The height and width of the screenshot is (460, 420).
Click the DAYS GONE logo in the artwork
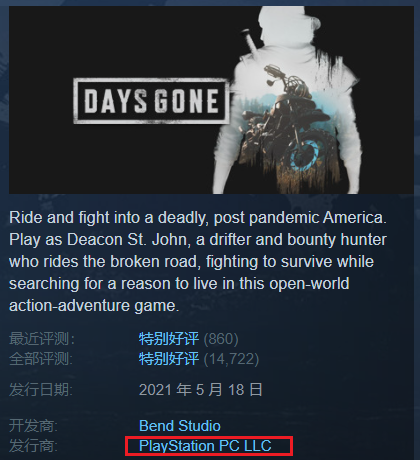pyautogui.click(x=151, y=101)
